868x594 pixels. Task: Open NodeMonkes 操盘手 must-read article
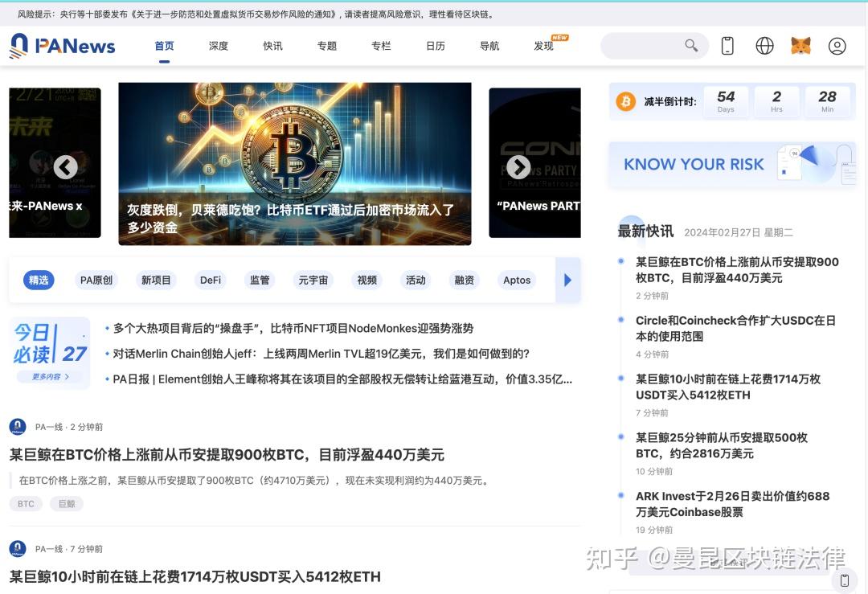(293, 328)
